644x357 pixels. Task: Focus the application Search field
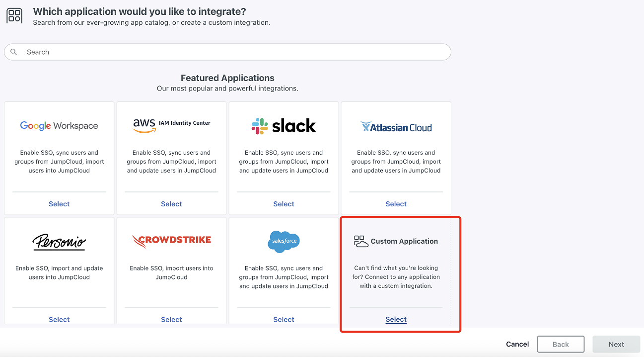click(x=233, y=52)
